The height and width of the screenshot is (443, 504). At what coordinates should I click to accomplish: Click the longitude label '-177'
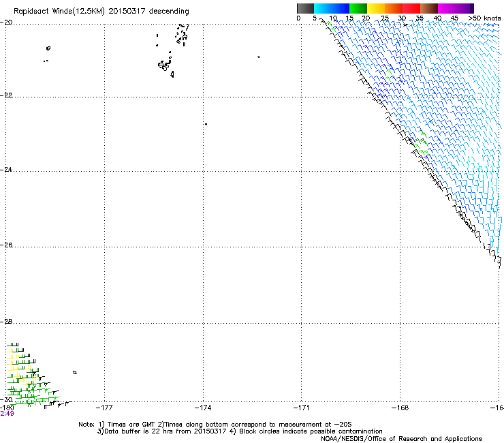click(x=104, y=408)
